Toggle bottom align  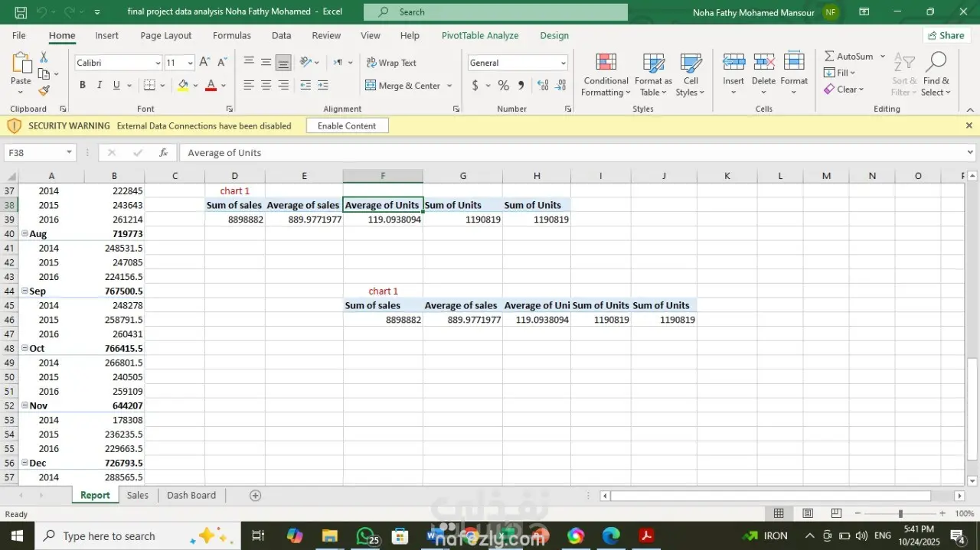[283, 63]
